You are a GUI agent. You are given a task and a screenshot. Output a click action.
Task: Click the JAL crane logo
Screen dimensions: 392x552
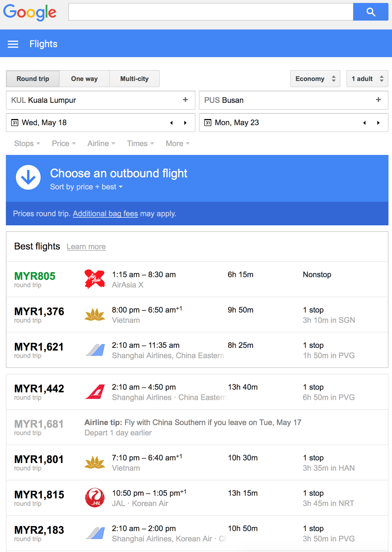point(94,497)
